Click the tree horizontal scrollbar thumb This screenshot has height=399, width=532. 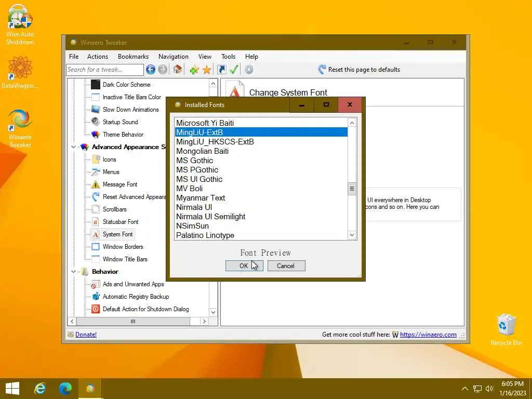(x=133, y=321)
